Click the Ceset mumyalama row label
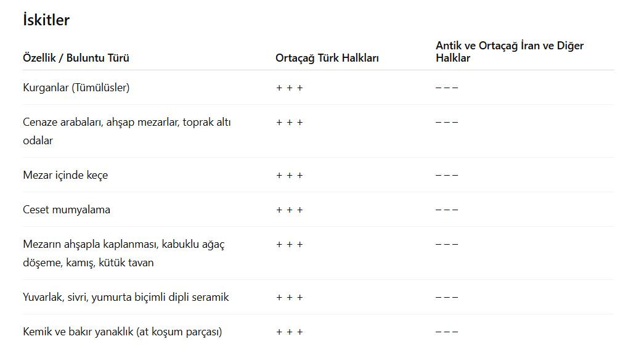The height and width of the screenshot is (360, 644). (67, 210)
